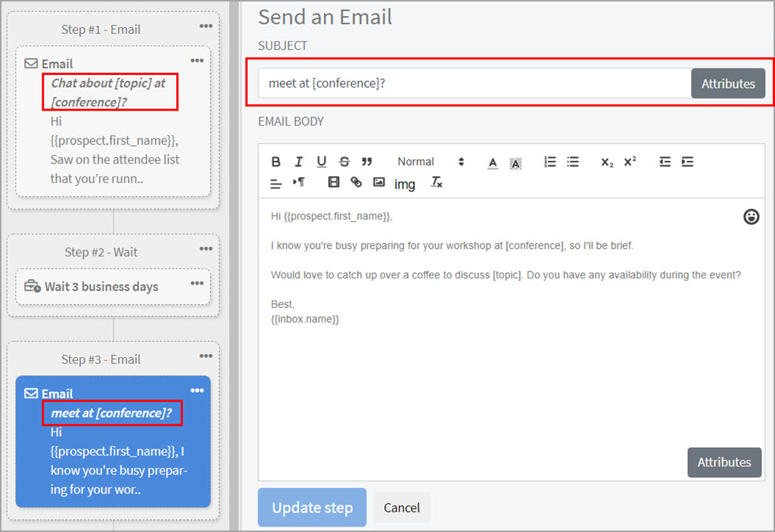Open Attributes for the subject line
Viewport: 775px width, 532px height.
point(728,83)
